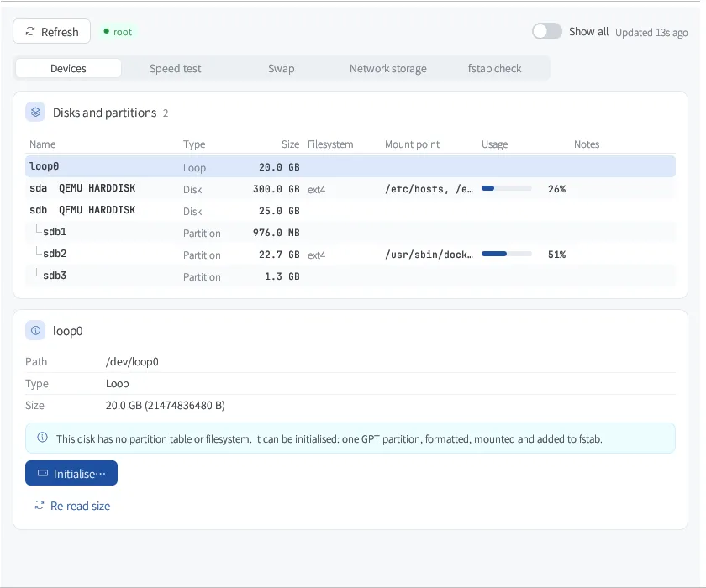Switch to the Swap tab
The height and width of the screenshot is (588, 706).
pos(281,68)
